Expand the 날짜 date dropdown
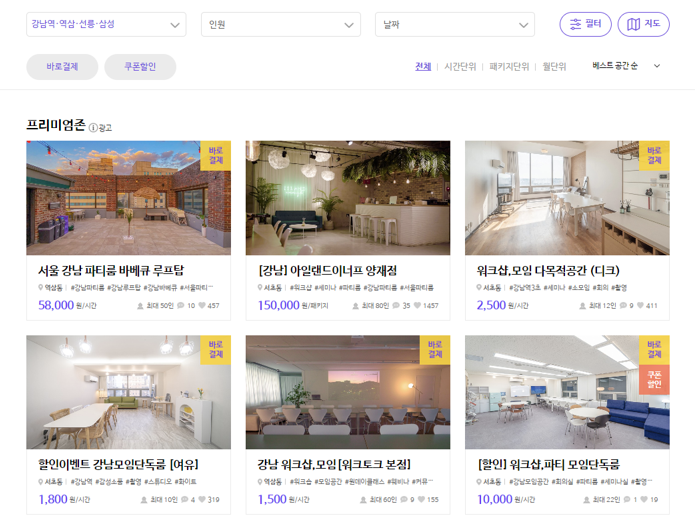 (455, 24)
